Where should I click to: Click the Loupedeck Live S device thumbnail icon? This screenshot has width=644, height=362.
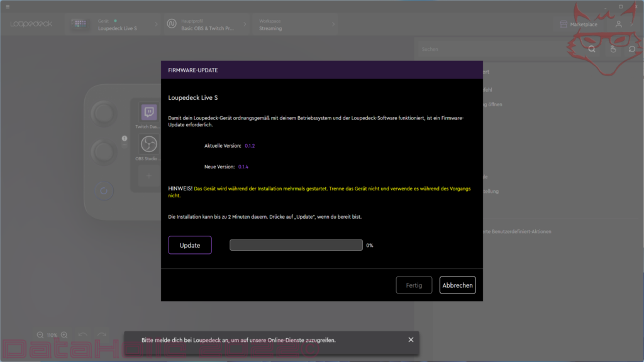point(79,24)
